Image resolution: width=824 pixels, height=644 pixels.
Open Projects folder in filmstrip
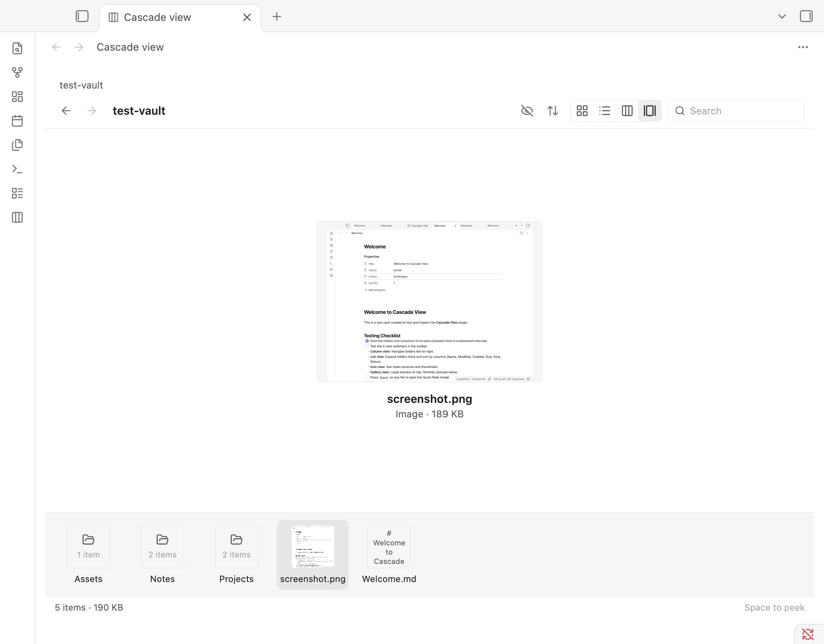[x=237, y=555]
